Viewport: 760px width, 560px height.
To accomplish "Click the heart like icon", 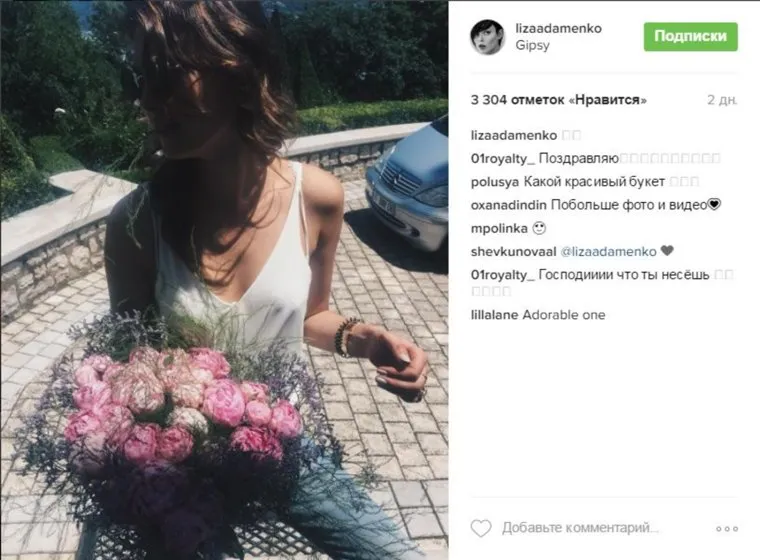I will pos(481,528).
